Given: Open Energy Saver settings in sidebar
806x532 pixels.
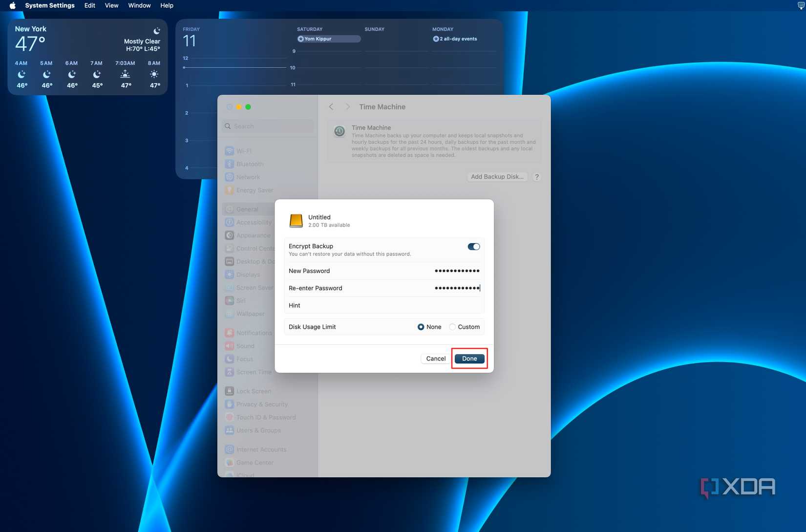Looking at the screenshot, I should click(268, 190).
